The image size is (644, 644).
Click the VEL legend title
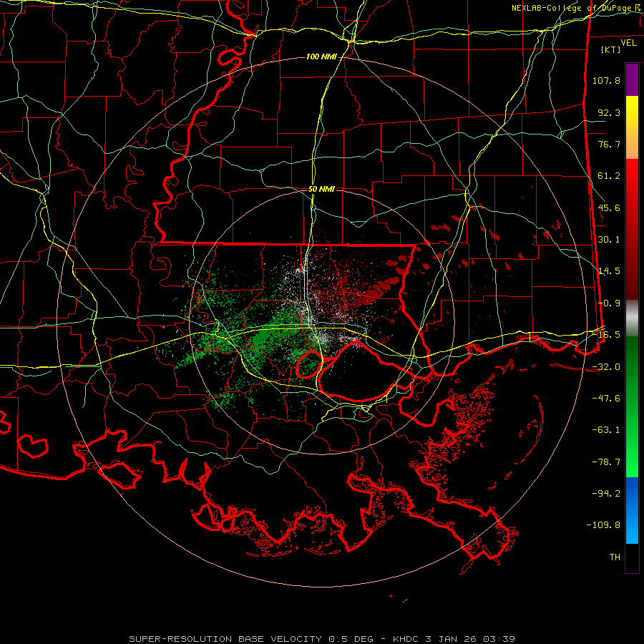click(x=629, y=43)
